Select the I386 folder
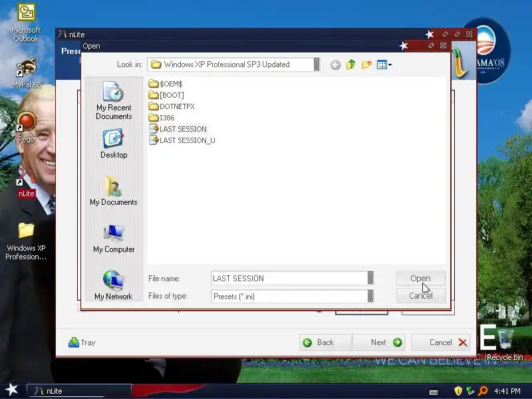Image resolution: width=532 pixels, height=399 pixels. [x=162, y=118]
